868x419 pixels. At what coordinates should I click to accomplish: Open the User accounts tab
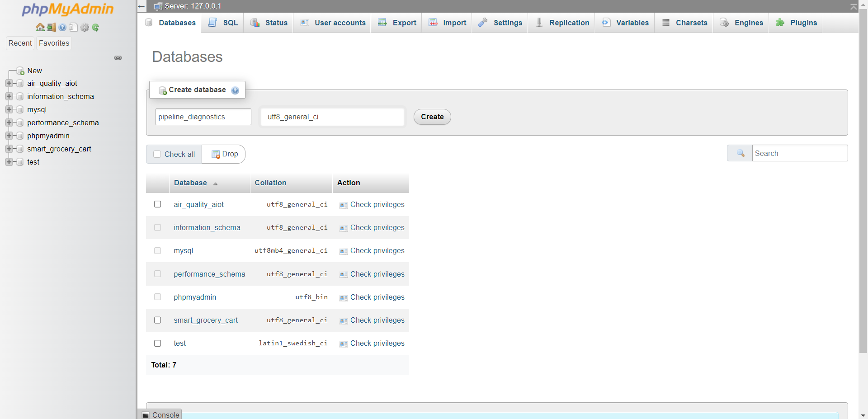pos(332,23)
